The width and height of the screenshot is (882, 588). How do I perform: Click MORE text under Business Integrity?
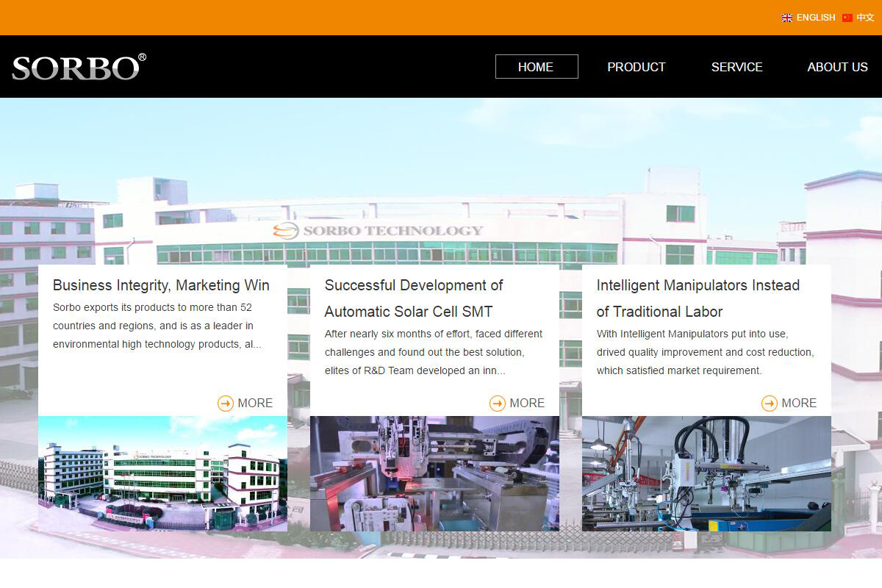pos(255,404)
